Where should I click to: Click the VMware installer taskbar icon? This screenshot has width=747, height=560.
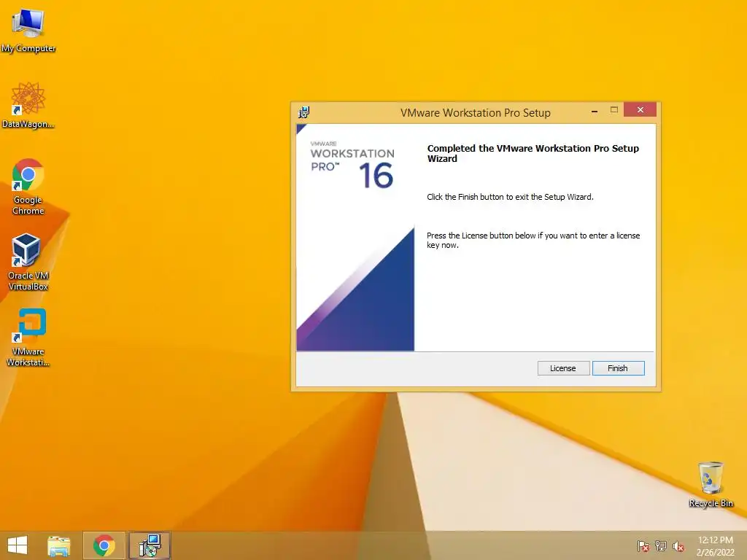point(150,545)
